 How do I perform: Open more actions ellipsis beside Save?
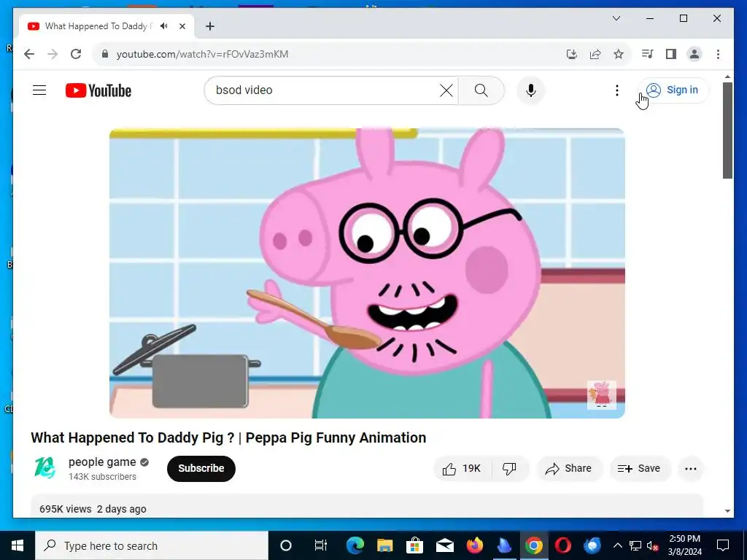click(690, 469)
